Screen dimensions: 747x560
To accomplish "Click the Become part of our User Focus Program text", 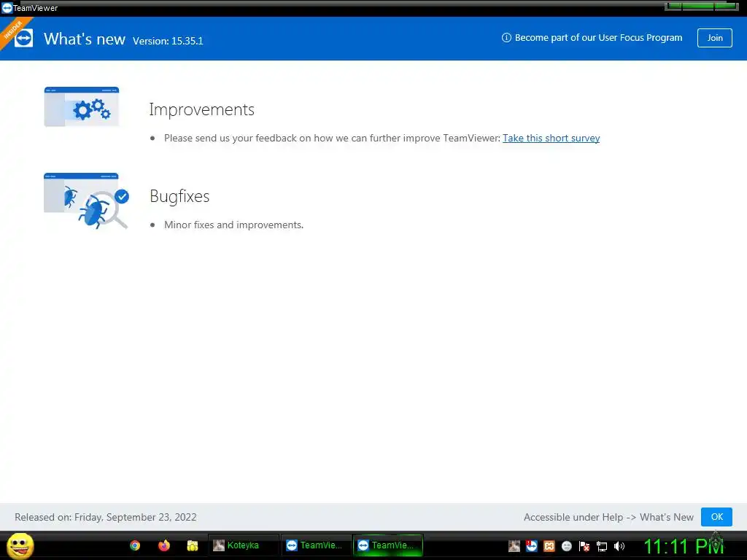I will [x=598, y=38].
